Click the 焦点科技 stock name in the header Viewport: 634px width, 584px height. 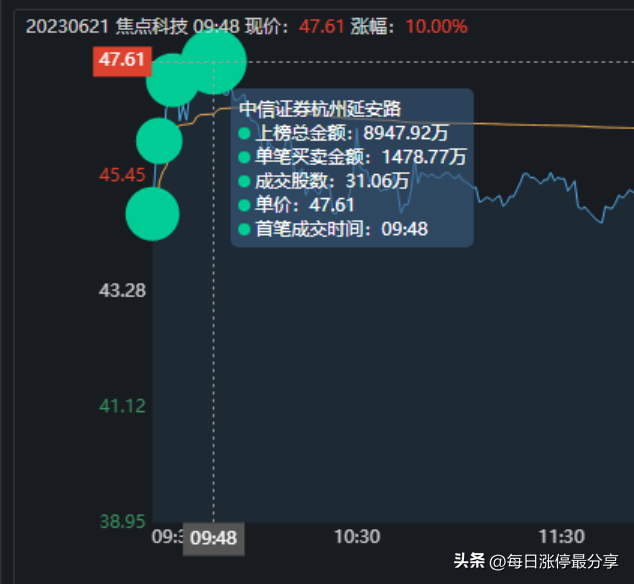tap(152, 27)
